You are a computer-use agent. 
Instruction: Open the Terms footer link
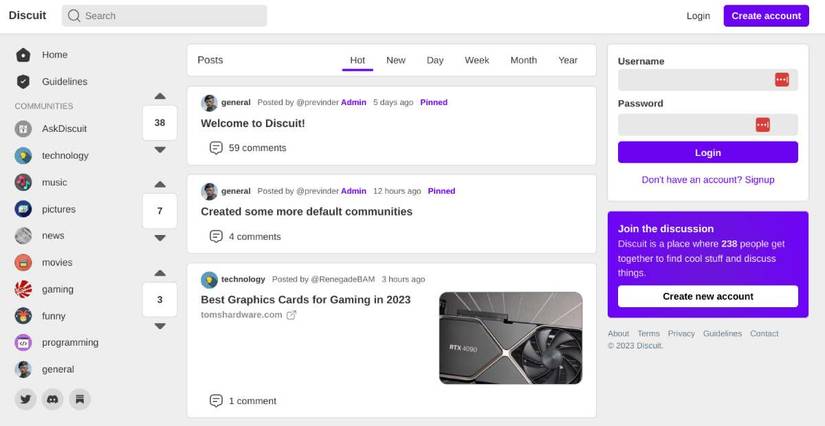pos(648,333)
